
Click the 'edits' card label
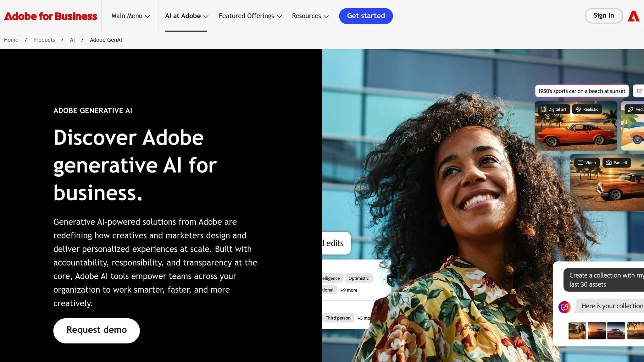[x=336, y=243]
